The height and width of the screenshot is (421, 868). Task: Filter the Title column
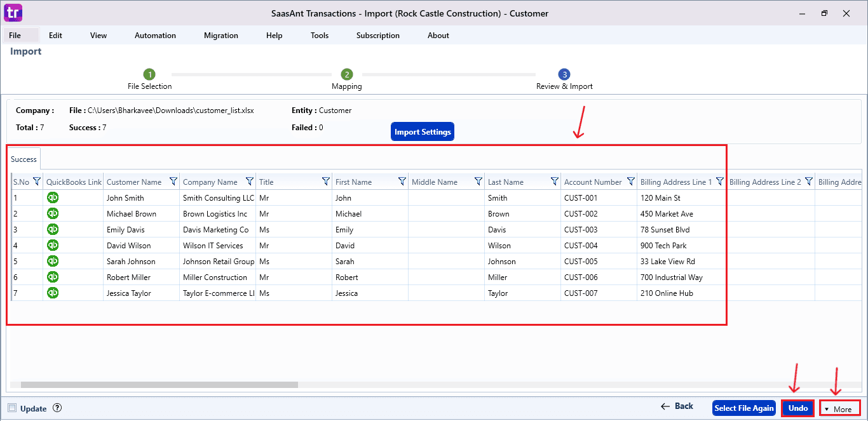point(326,182)
